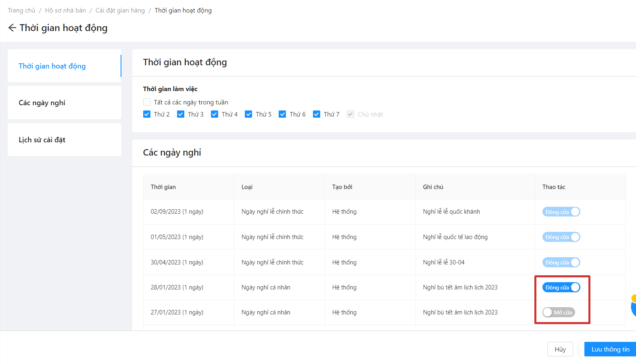Click the disabled Chủ nhật checkbox
Image resolution: width=636 pixels, height=364 pixels.
[350, 114]
